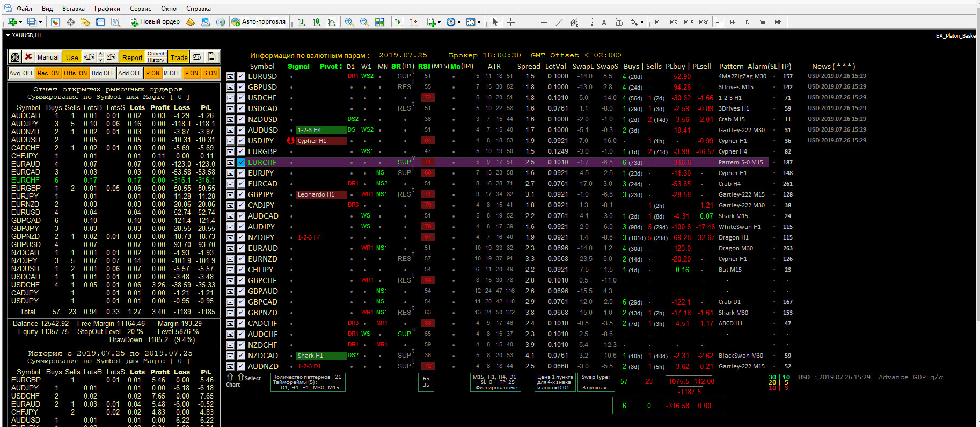
Task: Open the indicators list dropdown arrow
Action: click(x=439, y=23)
